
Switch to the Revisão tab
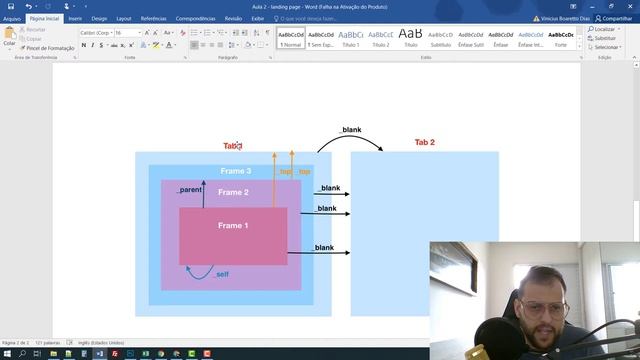click(233, 19)
